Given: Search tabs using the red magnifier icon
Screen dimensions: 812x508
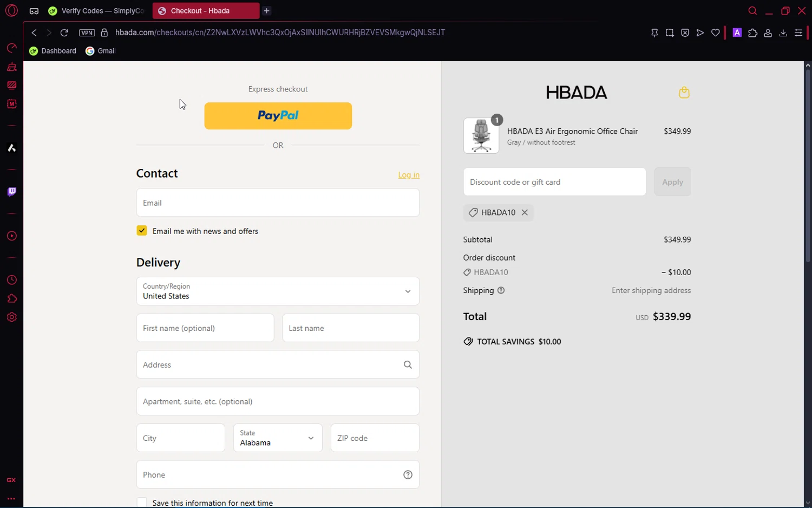Looking at the screenshot, I should point(752,11).
